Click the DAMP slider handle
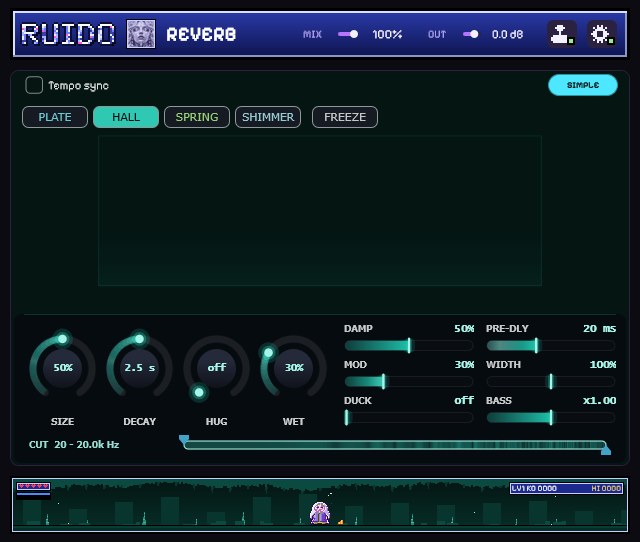 click(x=409, y=346)
